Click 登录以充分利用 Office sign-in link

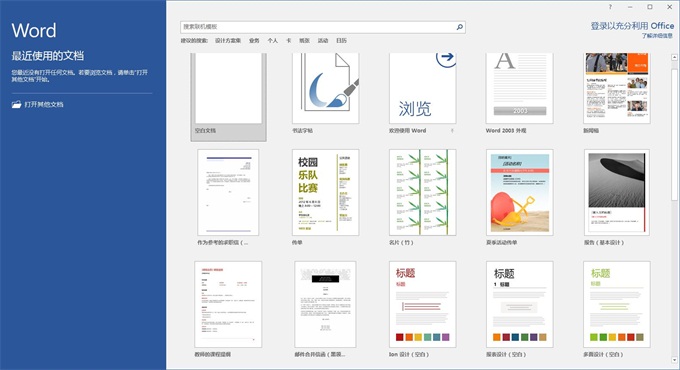coord(632,26)
